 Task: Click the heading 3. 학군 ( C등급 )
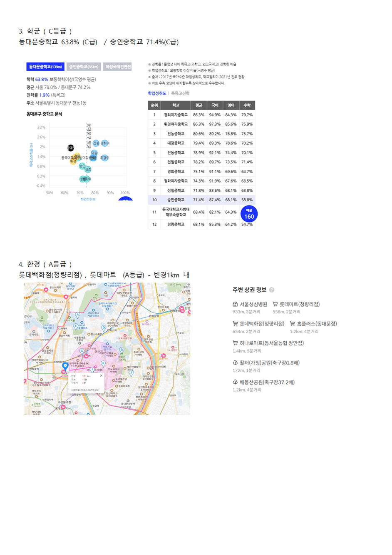[45, 31]
